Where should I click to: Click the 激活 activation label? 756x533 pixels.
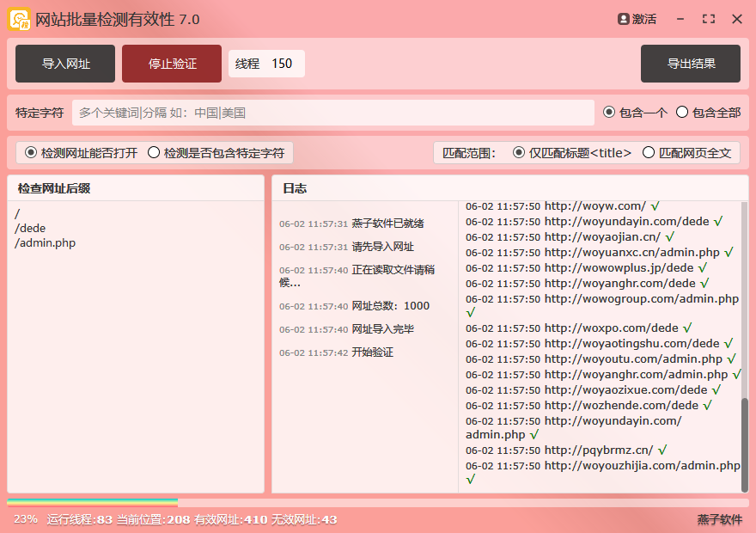pyautogui.click(x=644, y=19)
